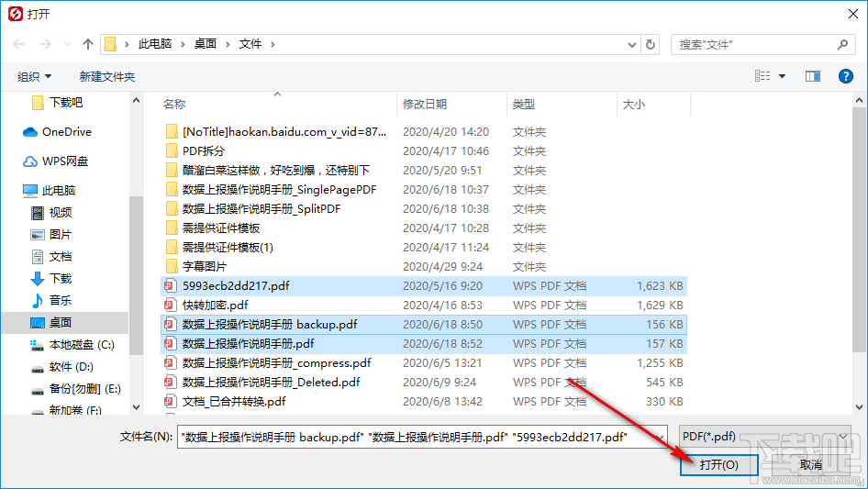
Task: Change the view layout icon
Action: (762, 76)
